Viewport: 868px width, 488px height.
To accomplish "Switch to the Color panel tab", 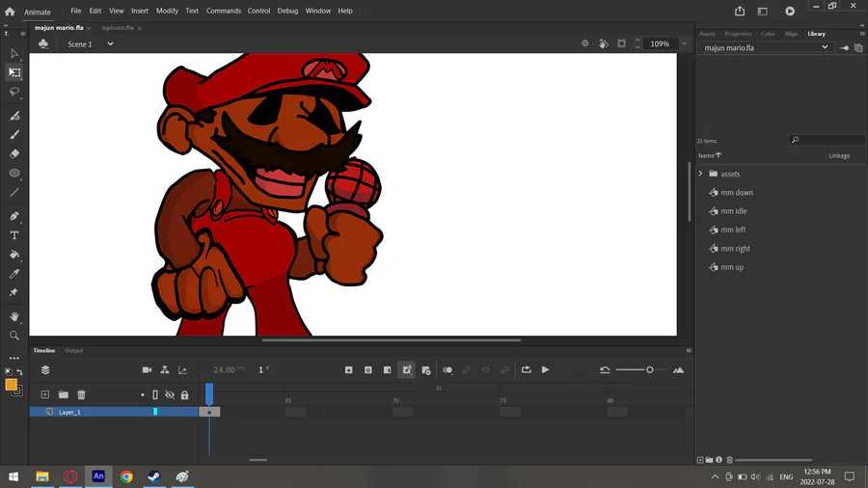I will click(x=768, y=34).
